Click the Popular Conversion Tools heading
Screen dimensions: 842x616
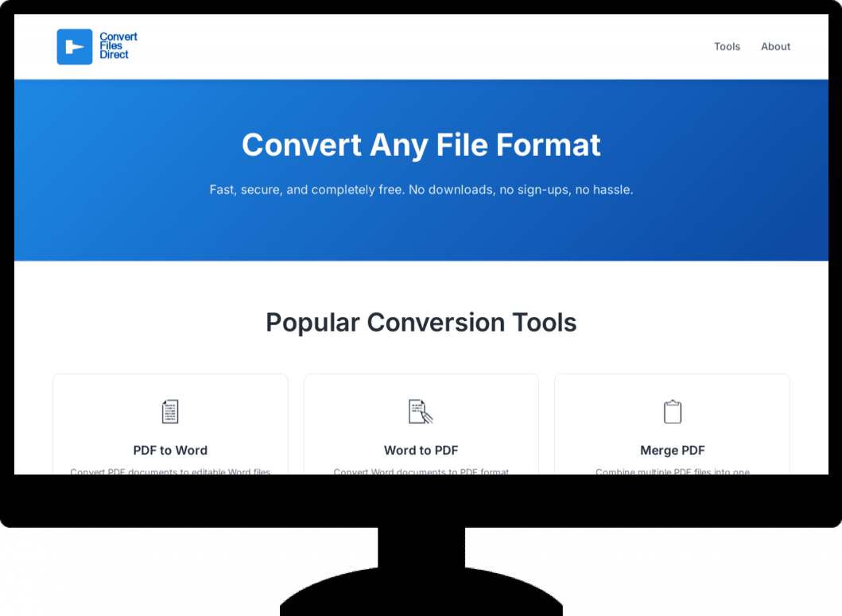pyautogui.click(x=421, y=323)
